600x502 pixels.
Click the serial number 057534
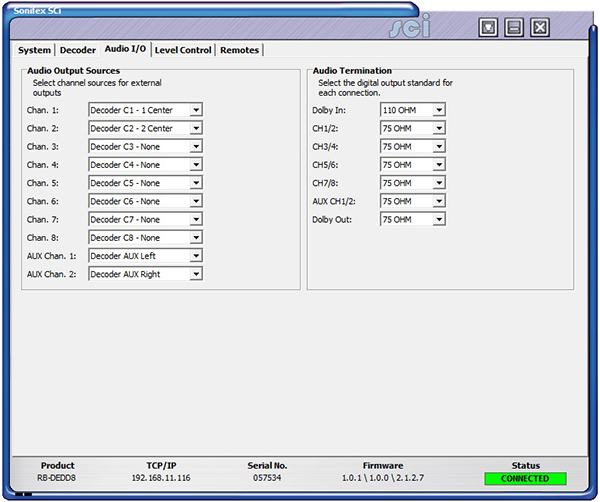(x=267, y=478)
